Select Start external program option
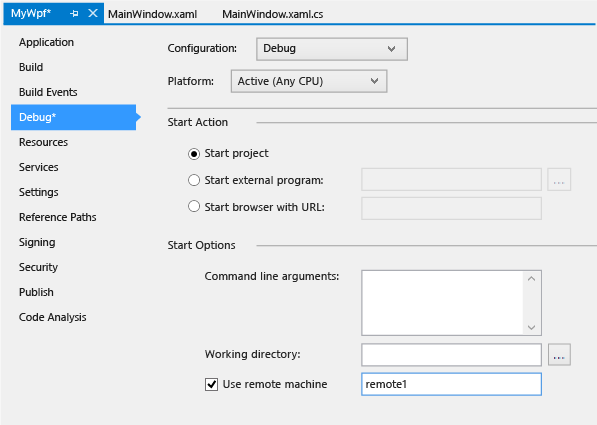Image resolution: width=597 pixels, height=425 pixels. point(194,180)
